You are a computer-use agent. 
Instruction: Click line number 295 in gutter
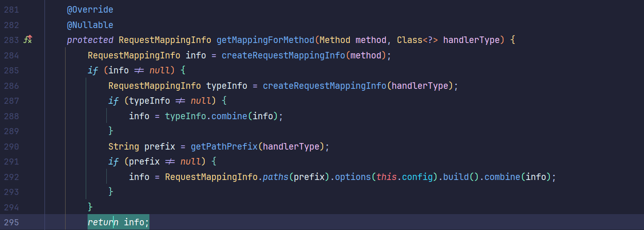tap(11, 223)
